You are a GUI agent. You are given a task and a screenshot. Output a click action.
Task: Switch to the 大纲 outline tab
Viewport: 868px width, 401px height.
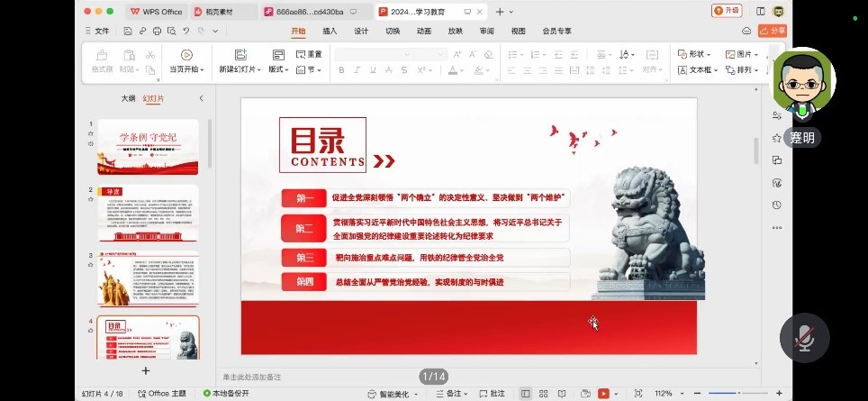(x=128, y=98)
